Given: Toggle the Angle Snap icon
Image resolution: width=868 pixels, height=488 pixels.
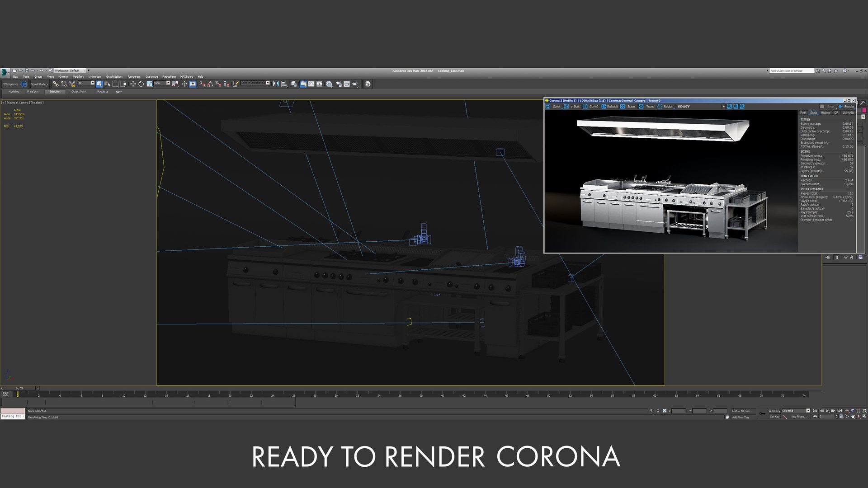Looking at the screenshot, I should coord(210,84).
